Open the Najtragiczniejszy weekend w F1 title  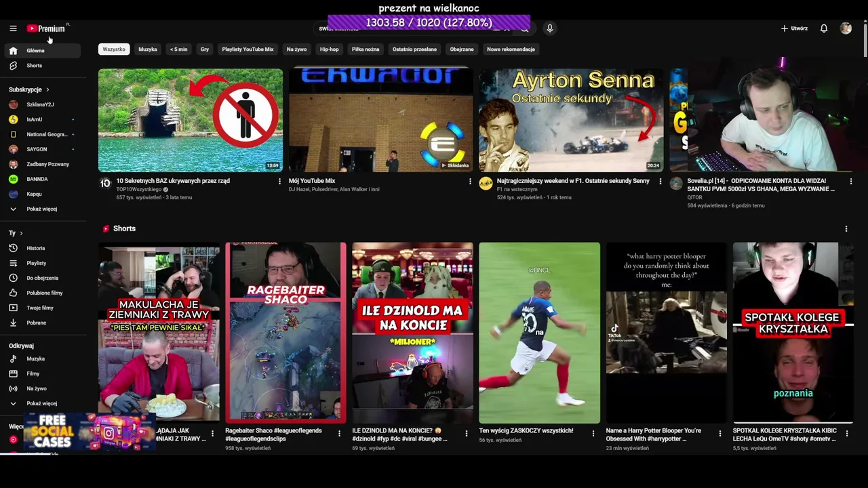coord(573,181)
